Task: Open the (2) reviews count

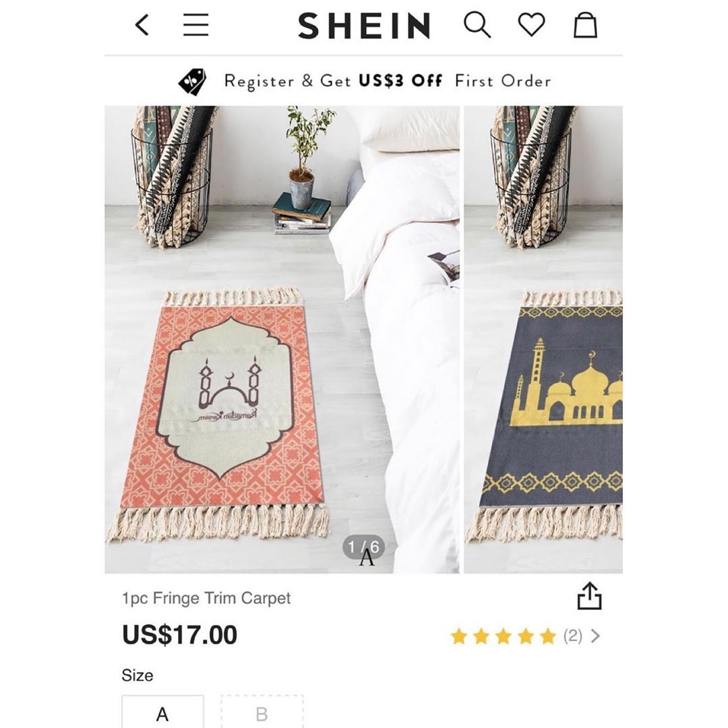Action: point(572,636)
